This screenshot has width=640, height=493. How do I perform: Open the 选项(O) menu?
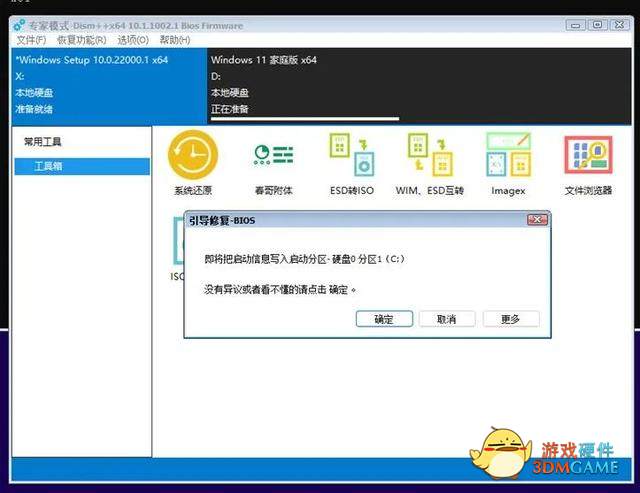pos(133,40)
